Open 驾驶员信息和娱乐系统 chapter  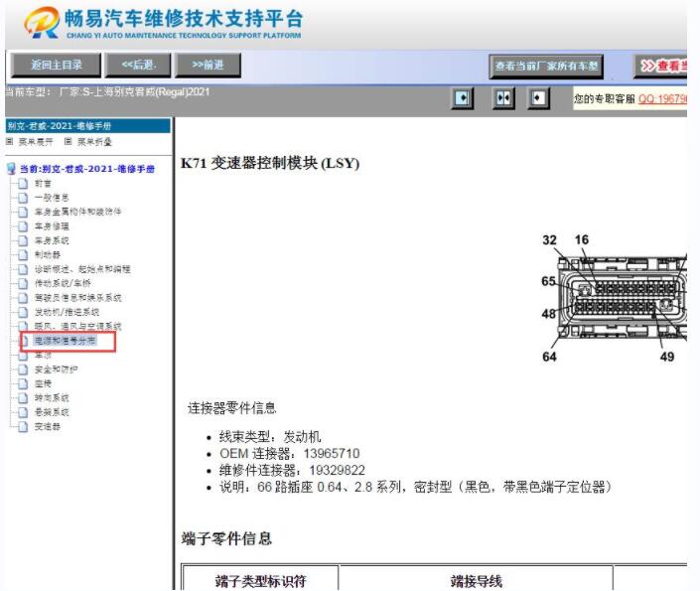(77, 298)
